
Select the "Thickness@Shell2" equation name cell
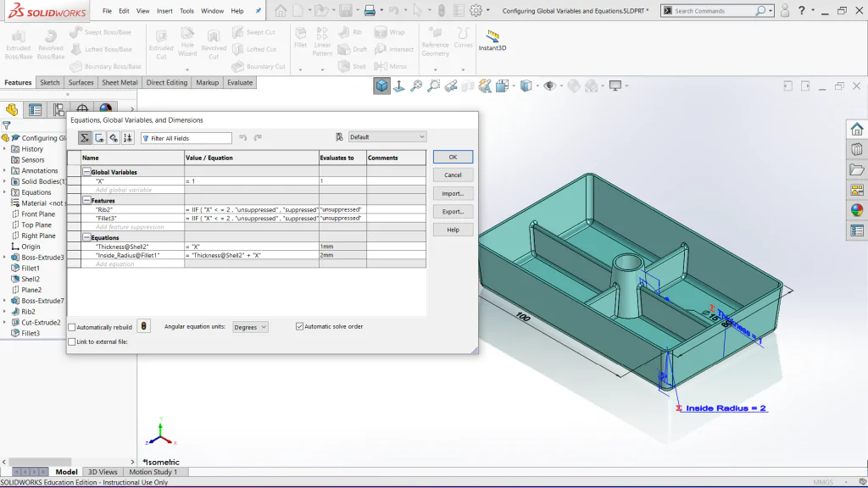pos(133,247)
